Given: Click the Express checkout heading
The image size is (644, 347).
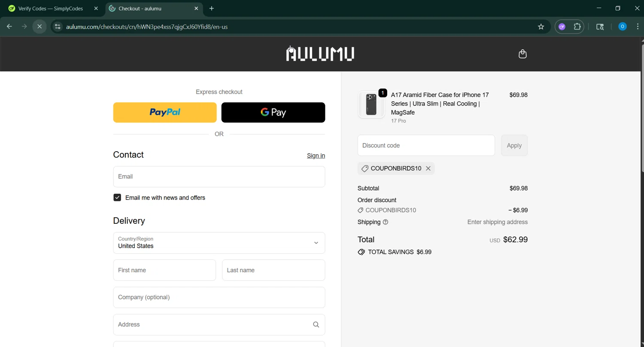Looking at the screenshot, I should 219,92.
